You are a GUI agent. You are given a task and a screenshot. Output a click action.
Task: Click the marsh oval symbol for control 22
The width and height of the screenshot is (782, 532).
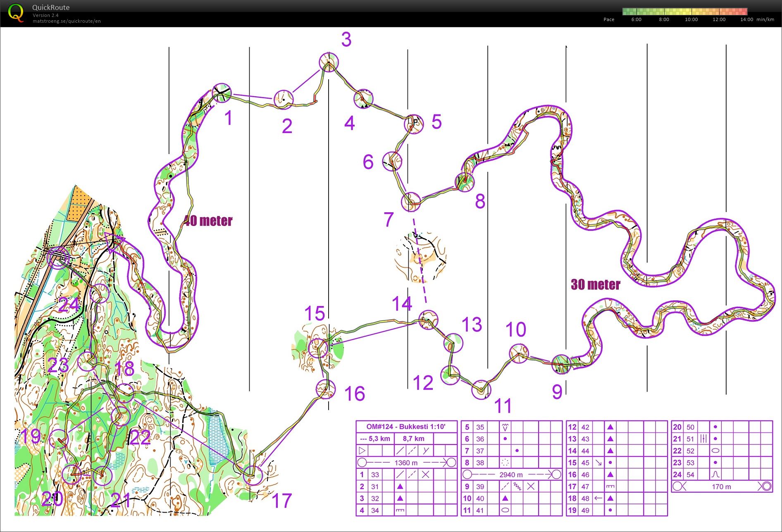coord(715,451)
